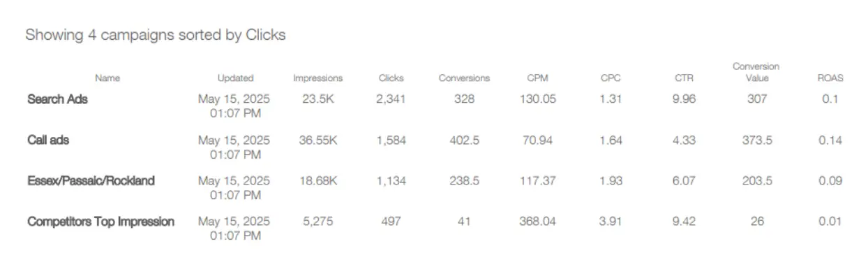
Task: Click Competitors Top Impression CPM 368.04
Action: [x=537, y=222]
